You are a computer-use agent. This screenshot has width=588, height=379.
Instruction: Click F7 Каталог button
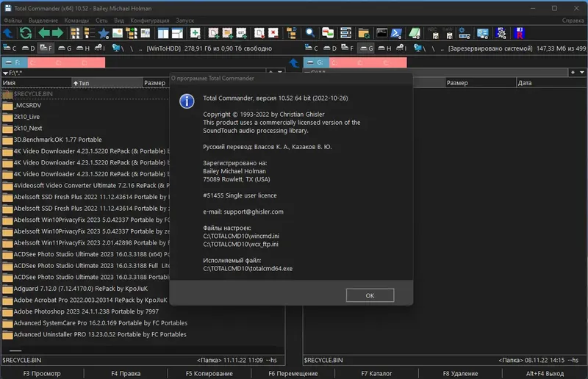376,373
